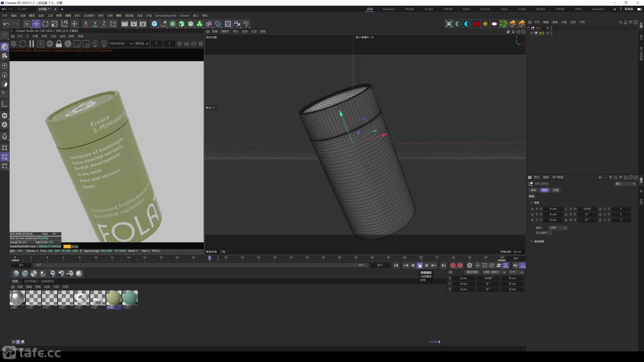
Task: Start Octane render with the logo button
Action: point(14,44)
